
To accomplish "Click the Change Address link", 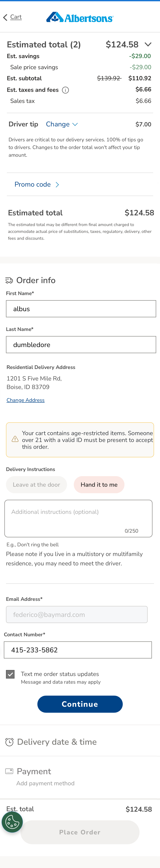I will point(25,400).
